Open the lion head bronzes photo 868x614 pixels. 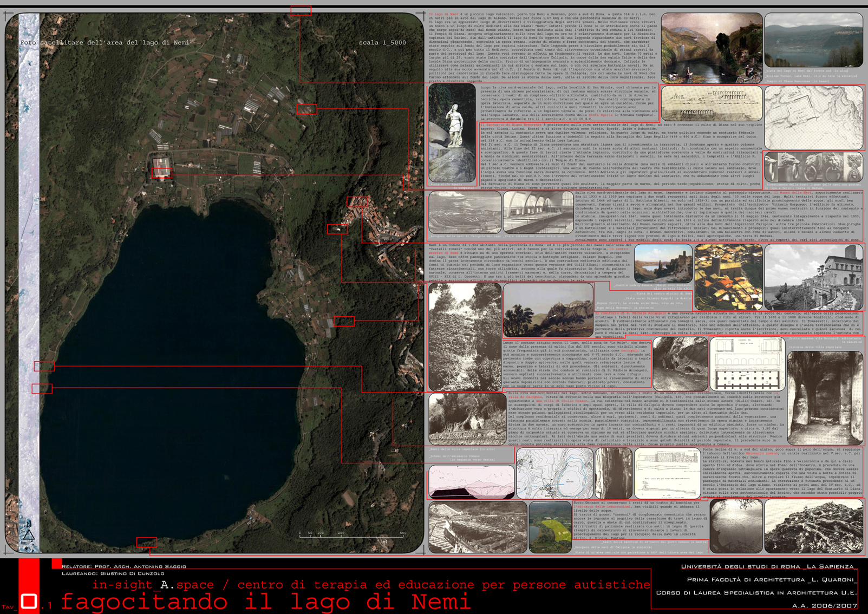(813, 167)
